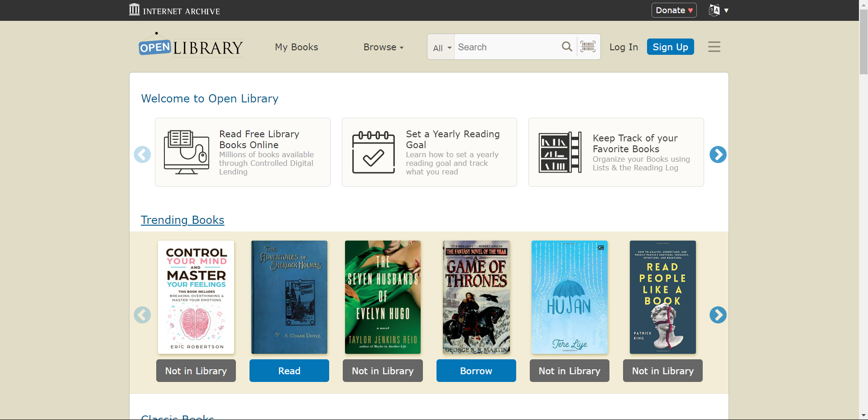This screenshot has height=420, width=868.
Task: Click the Donate button
Action: (x=674, y=10)
